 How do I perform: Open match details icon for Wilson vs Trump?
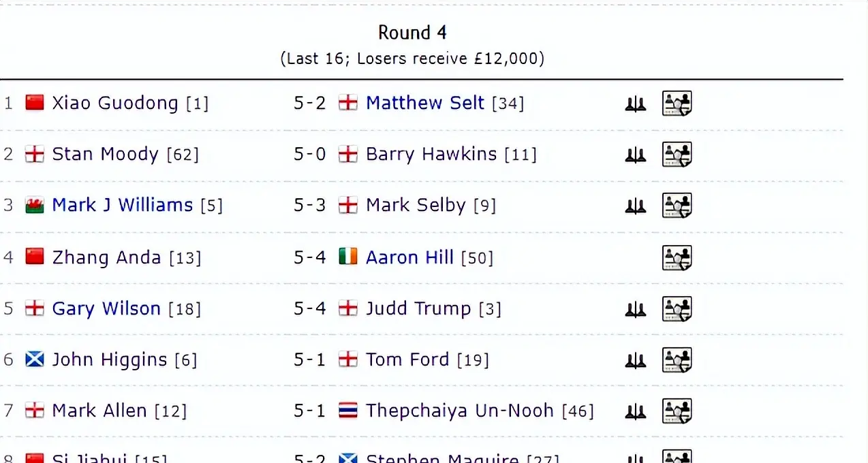click(x=677, y=309)
